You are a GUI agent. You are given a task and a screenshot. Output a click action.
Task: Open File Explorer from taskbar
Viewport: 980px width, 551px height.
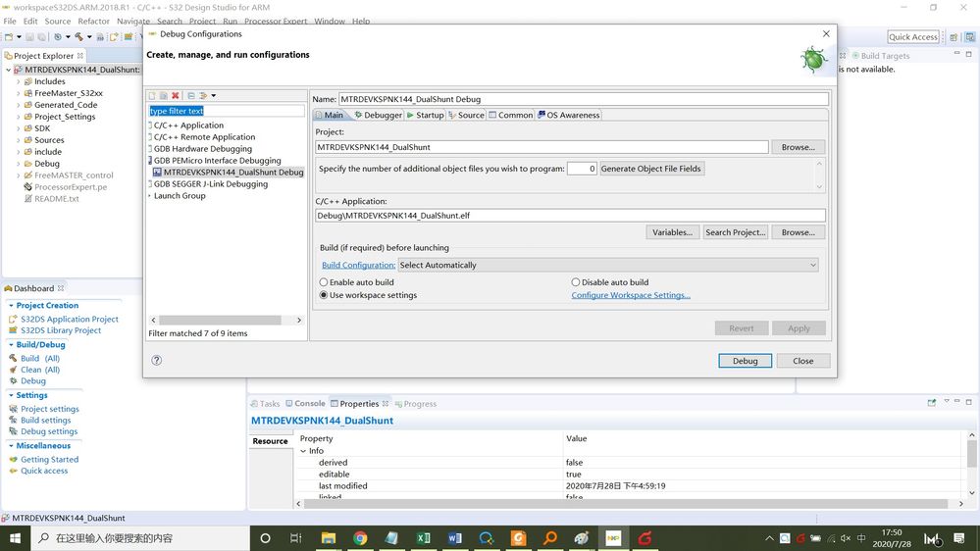pos(328,538)
